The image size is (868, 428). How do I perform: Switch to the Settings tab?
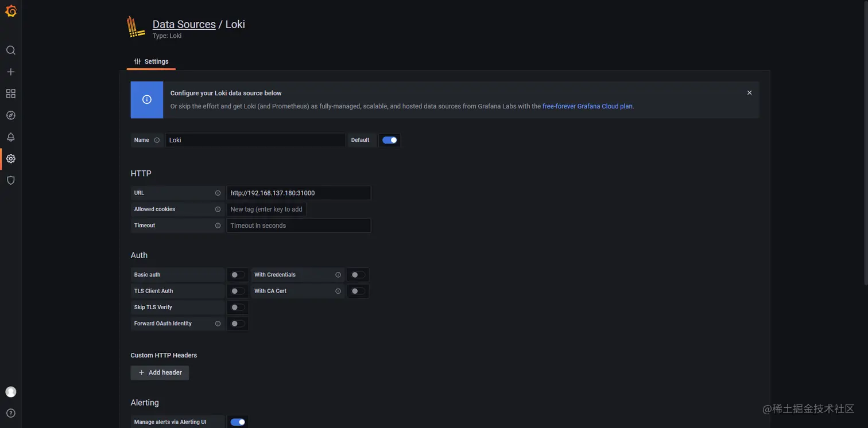(152, 61)
